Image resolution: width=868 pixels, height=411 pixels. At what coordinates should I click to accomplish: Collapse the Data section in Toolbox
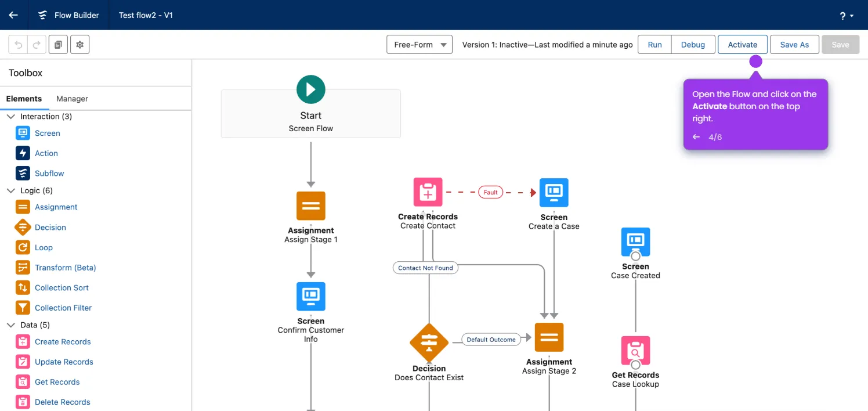[10, 325]
